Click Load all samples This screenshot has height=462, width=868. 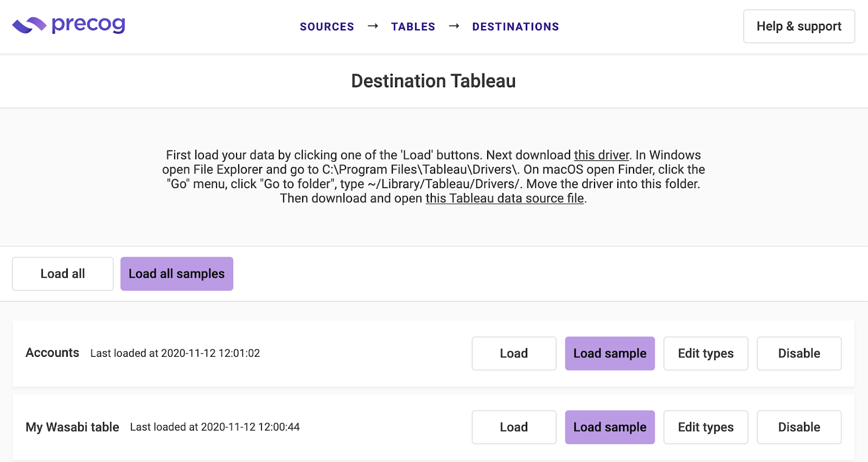(177, 274)
